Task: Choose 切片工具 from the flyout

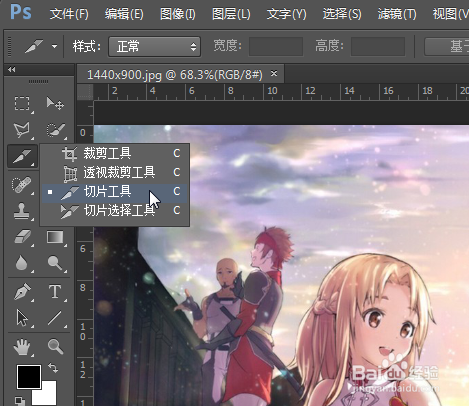Action: pos(115,192)
